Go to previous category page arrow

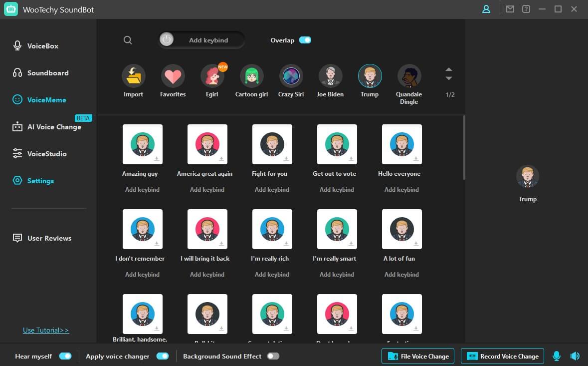(x=449, y=70)
